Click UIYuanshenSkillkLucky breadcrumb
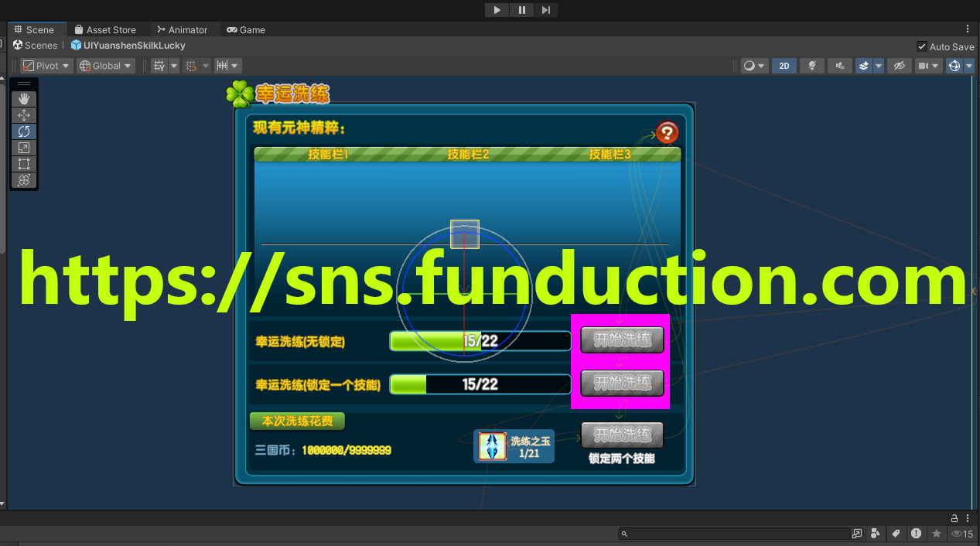 click(x=128, y=46)
